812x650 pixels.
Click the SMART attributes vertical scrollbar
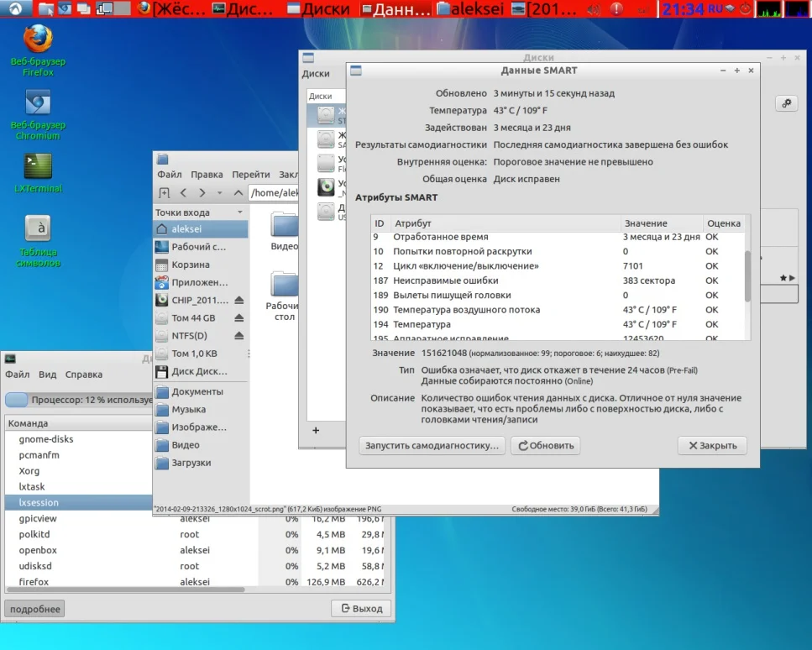[x=747, y=277]
